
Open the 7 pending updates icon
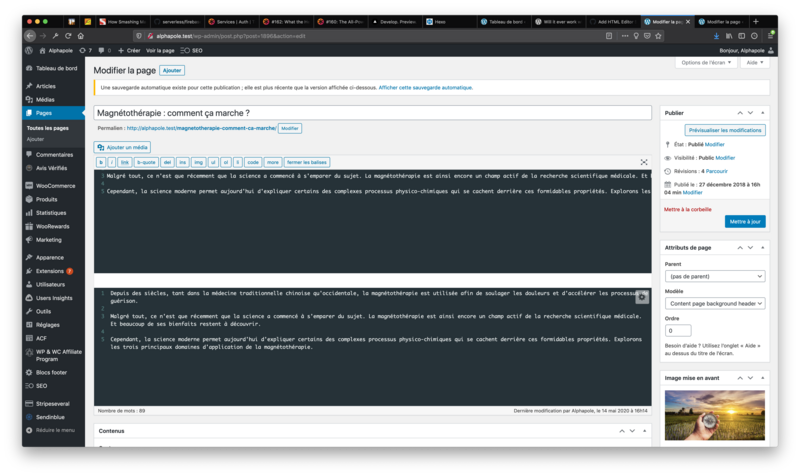[x=85, y=51]
